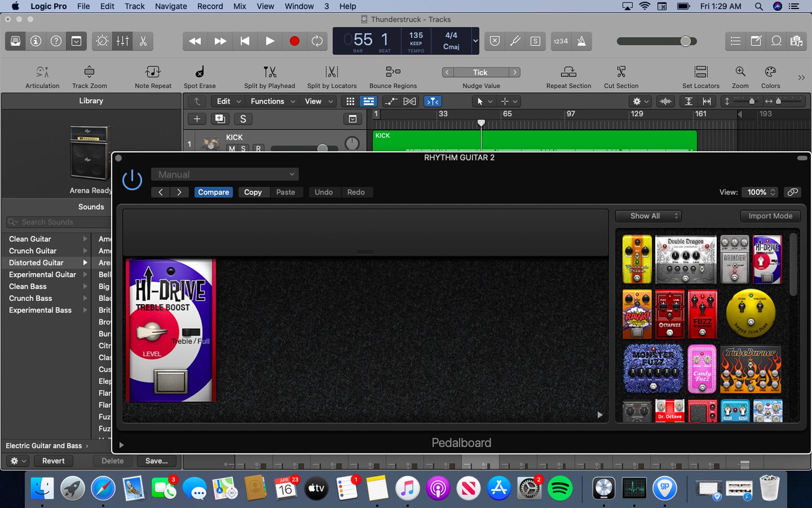Mute the KICK track
The width and height of the screenshot is (812, 508).
click(232, 149)
